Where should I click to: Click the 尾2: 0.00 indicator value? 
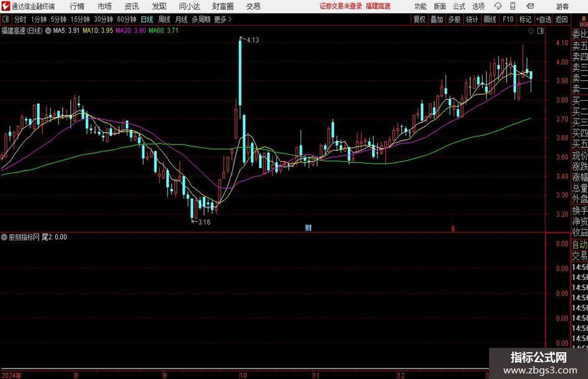54,237
